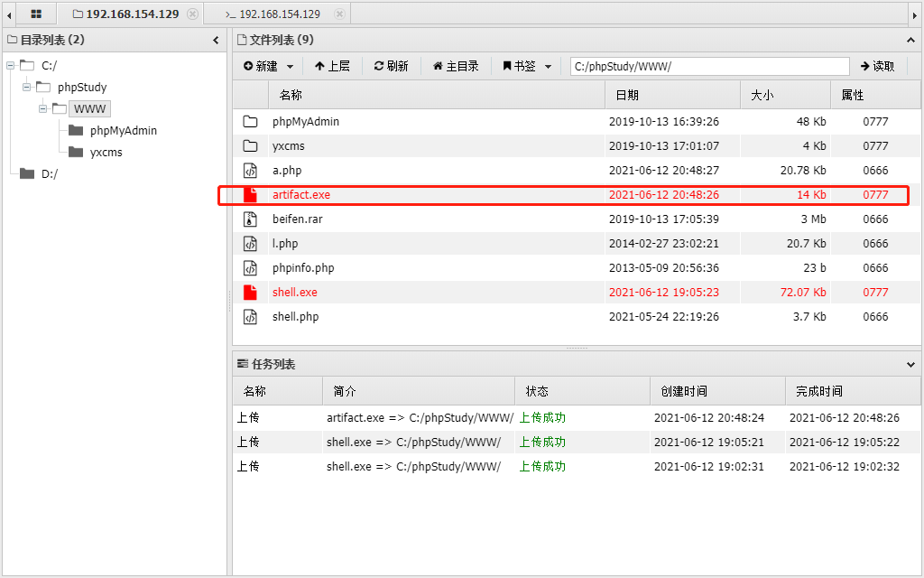Viewport: 924px width, 578px height.
Task: Click the date 2014-02-27 23:02:21
Action: tap(664, 244)
